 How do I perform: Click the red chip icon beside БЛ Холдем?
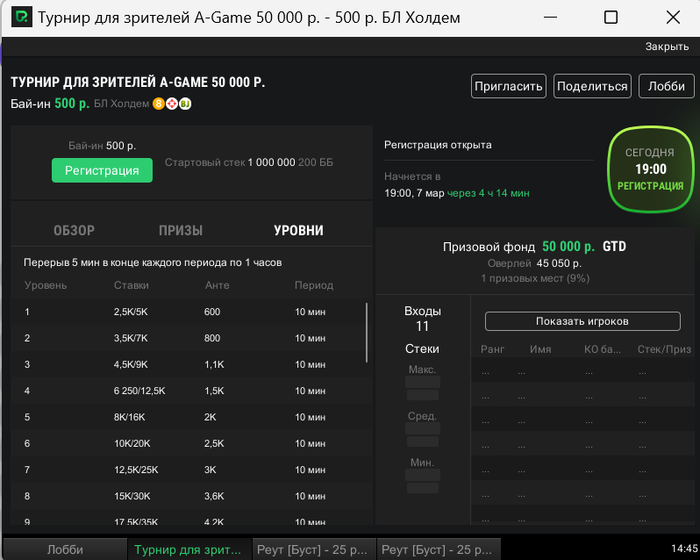pos(172,104)
